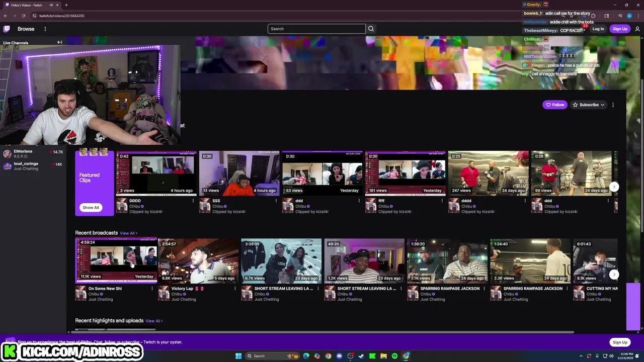Image resolution: width=644 pixels, height=362 pixels.
Task: Open the Recent broadcasts heading
Action: click(96, 233)
